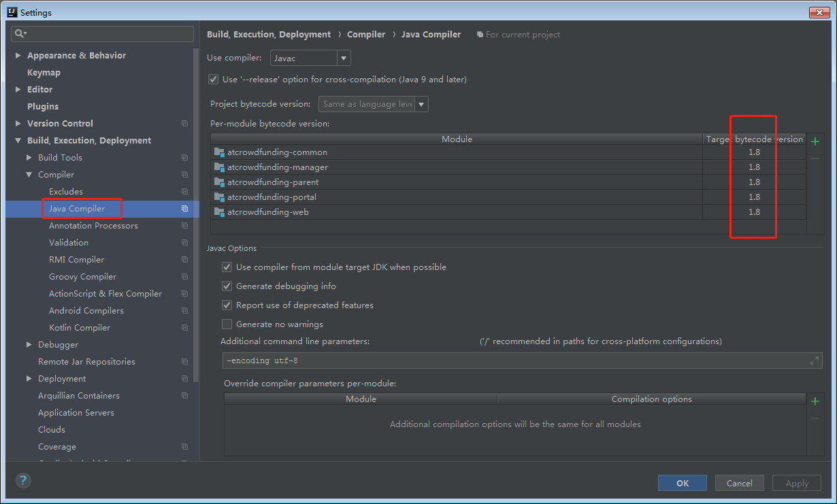Open the Plugins settings page
This screenshot has width=837, height=504.
click(43, 107)
